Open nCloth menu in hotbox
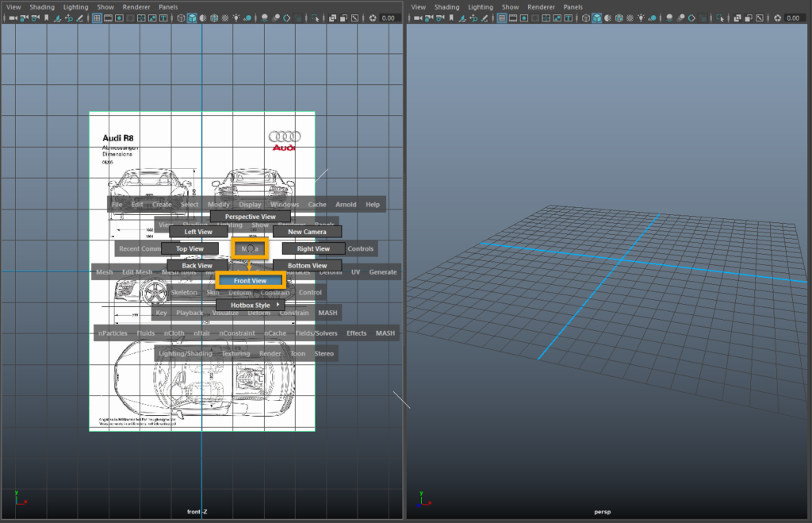The image size is (812, 523). [174, 333]
